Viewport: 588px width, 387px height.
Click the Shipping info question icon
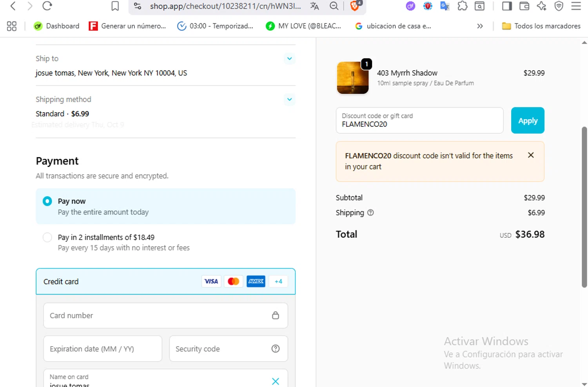click(370, 213)
